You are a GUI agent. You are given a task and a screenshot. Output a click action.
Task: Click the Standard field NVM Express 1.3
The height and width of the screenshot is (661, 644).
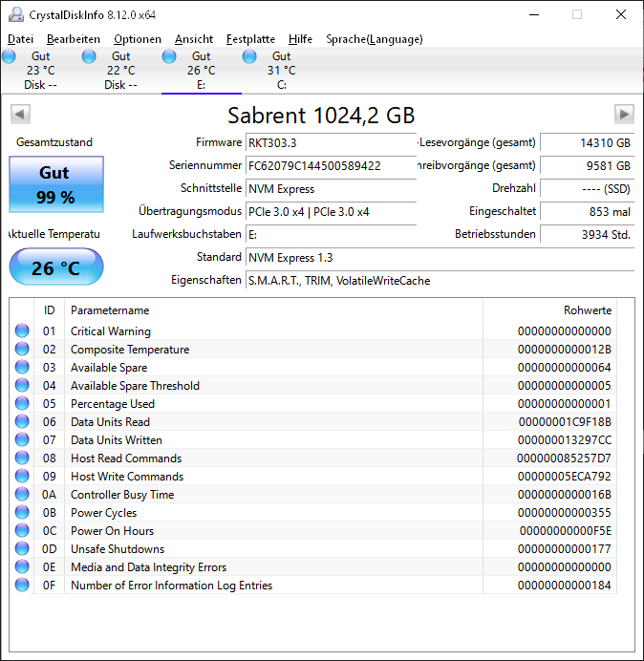click(440, 258)
